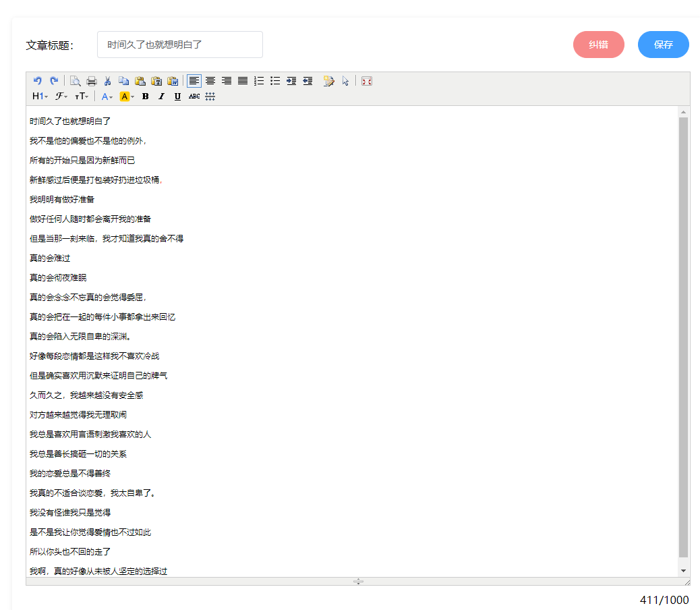The image size is (700, 610).
Task: Click the print icon in toolbar
Action: tap(92, 81)
